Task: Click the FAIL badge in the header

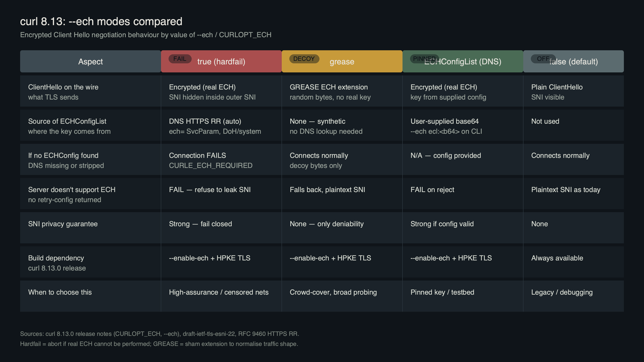Action: click(180, 59)
